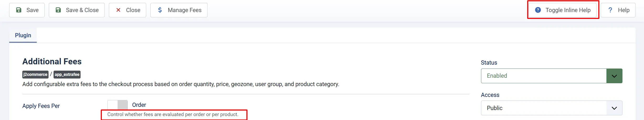Click the j2commerce badge
This screenshot has height=120, width=644.
coord(35,75)
